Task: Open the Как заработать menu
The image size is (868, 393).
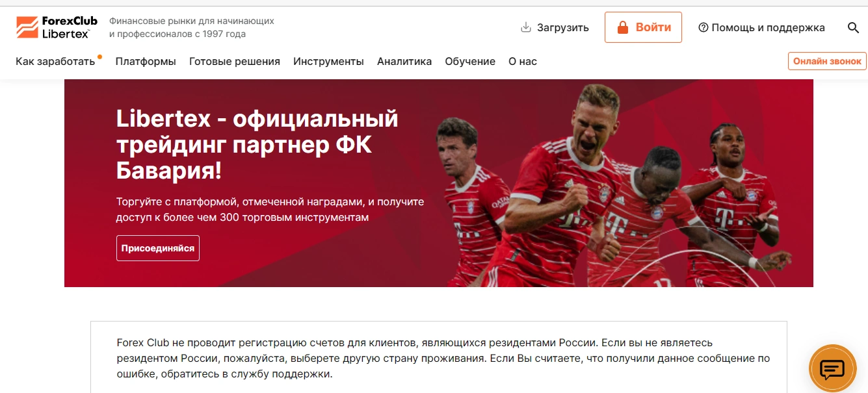Action: click(x=55, y=62)
